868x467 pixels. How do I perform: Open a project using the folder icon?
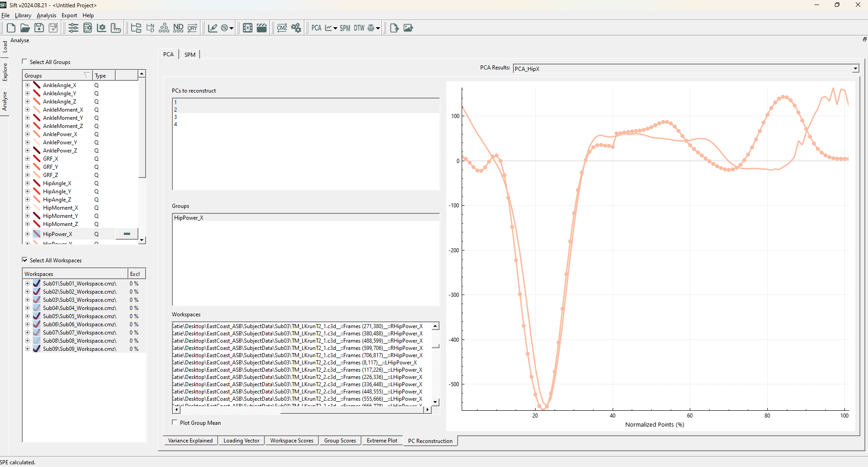pyautogui.click(x=25, y=28)
